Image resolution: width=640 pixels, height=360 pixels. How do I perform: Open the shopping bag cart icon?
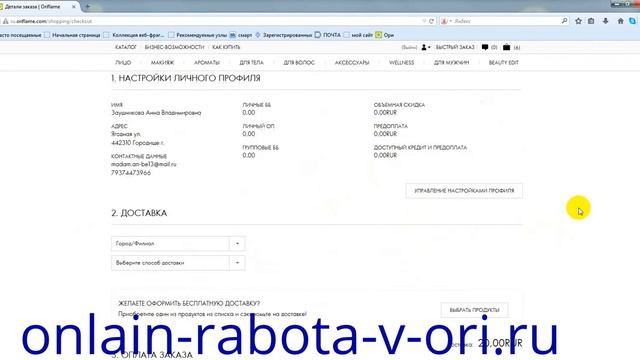coord(507,47)
